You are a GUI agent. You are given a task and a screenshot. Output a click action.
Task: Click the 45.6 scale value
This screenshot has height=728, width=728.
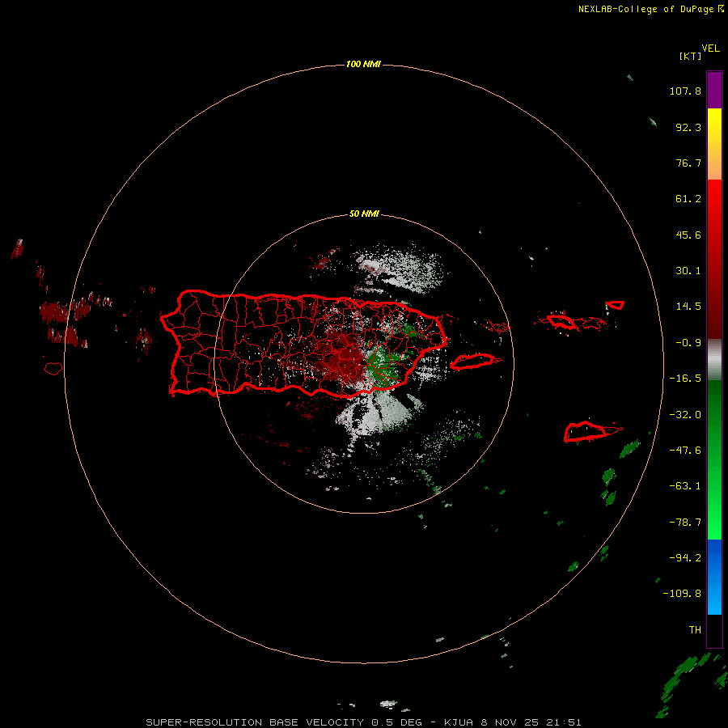(688, 235)
